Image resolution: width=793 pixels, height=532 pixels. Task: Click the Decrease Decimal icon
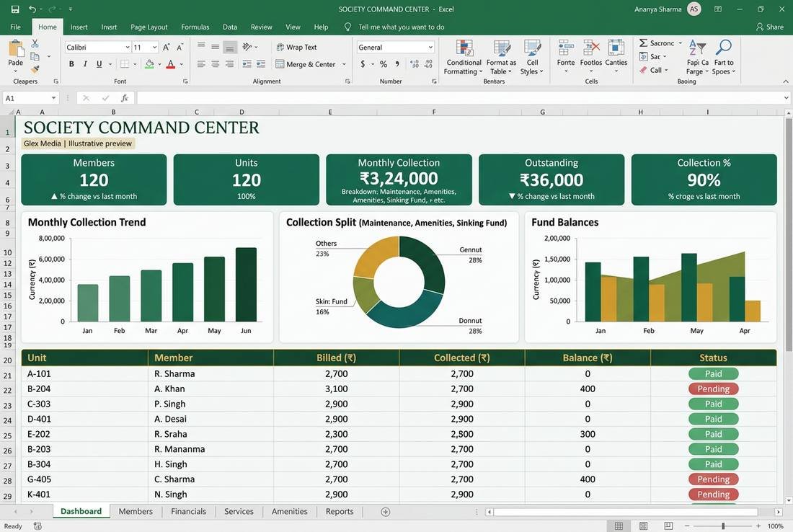click(x=428, y=63)
